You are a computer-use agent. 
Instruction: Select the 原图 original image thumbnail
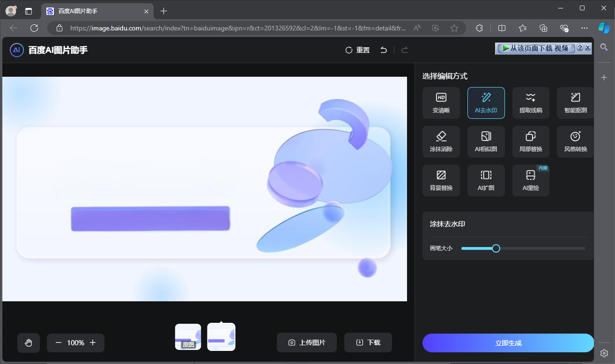(x=188, y=337)
